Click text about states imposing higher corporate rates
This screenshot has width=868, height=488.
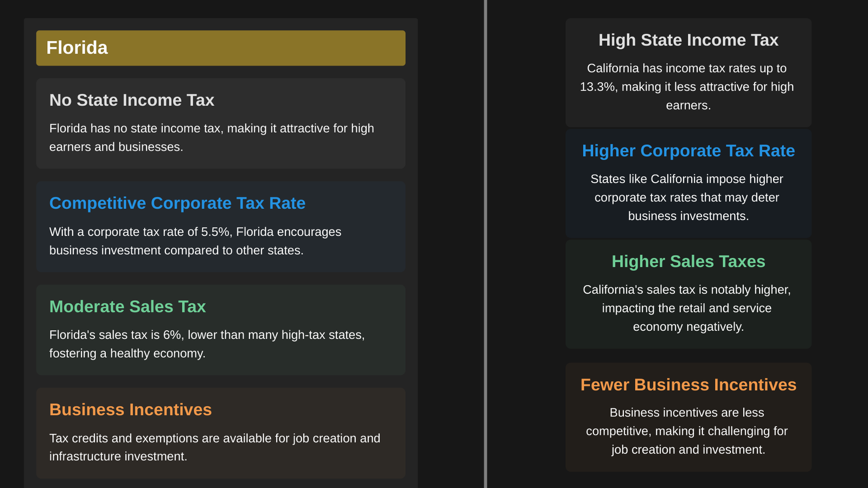(687, 197)
